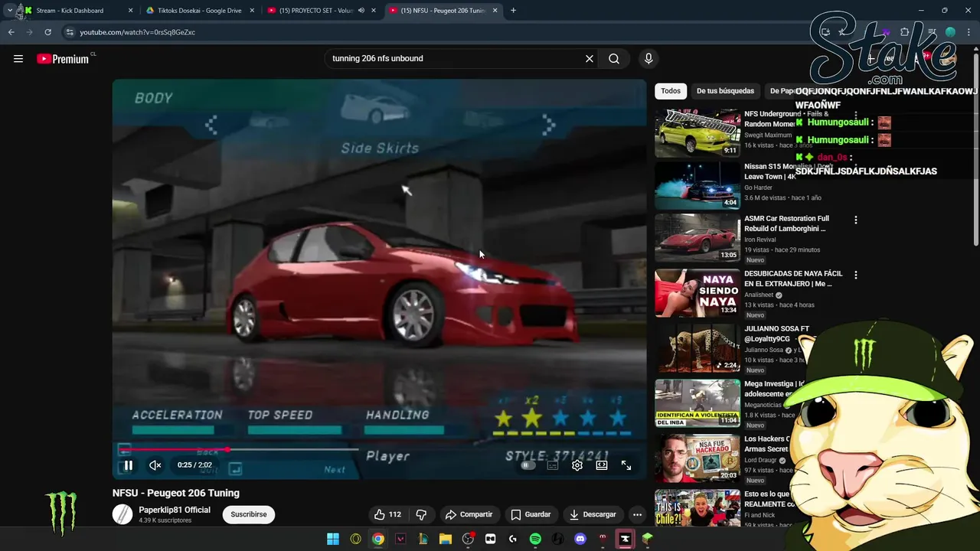Open JULIANNO SOSA FT video thumbnail

(697, 347)
